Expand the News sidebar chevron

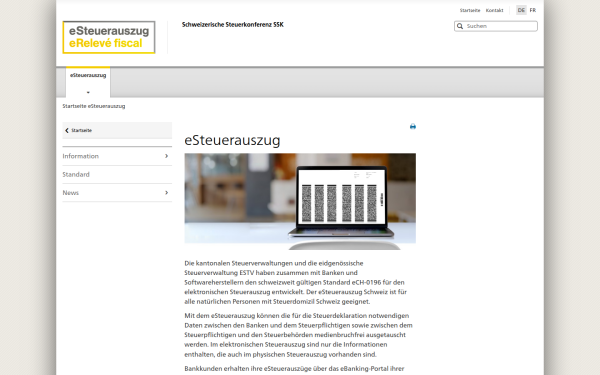pos(166,192)
